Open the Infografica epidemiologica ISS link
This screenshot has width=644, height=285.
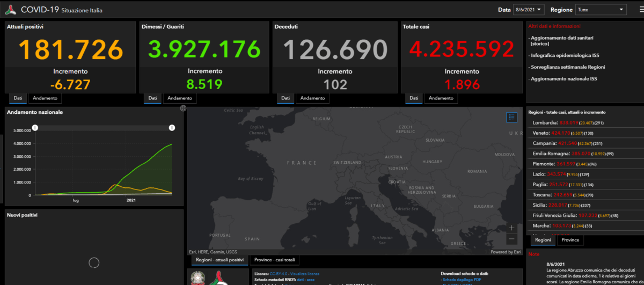[x=565, y=54]
